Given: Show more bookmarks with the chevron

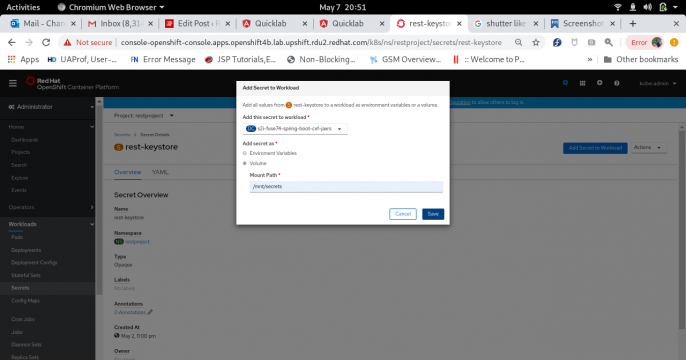Looking at the screenshot, I should click(590, 59).
